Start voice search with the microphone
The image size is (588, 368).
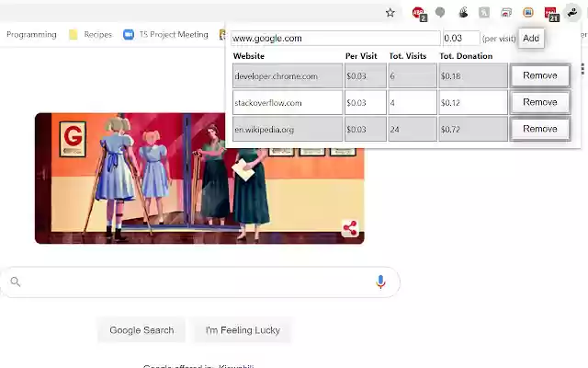pyautogui.click(x=380, y=282)
